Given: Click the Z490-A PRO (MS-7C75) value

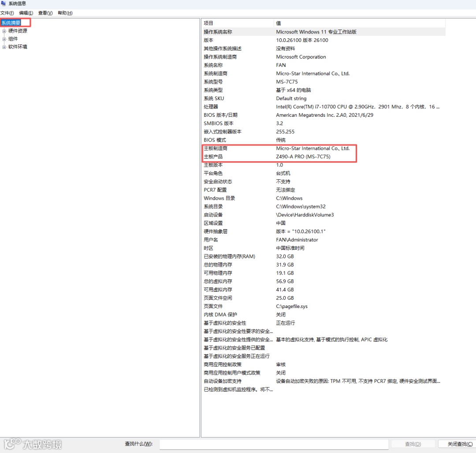Looking at the screenshot, I should (303, 156).
